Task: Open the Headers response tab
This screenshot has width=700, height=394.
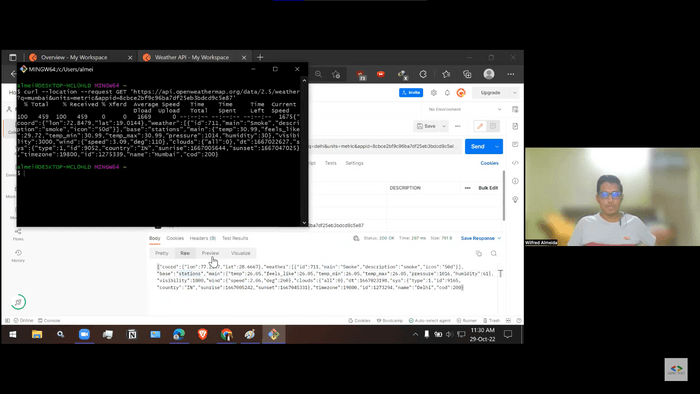Action: [x=203, y=238]
